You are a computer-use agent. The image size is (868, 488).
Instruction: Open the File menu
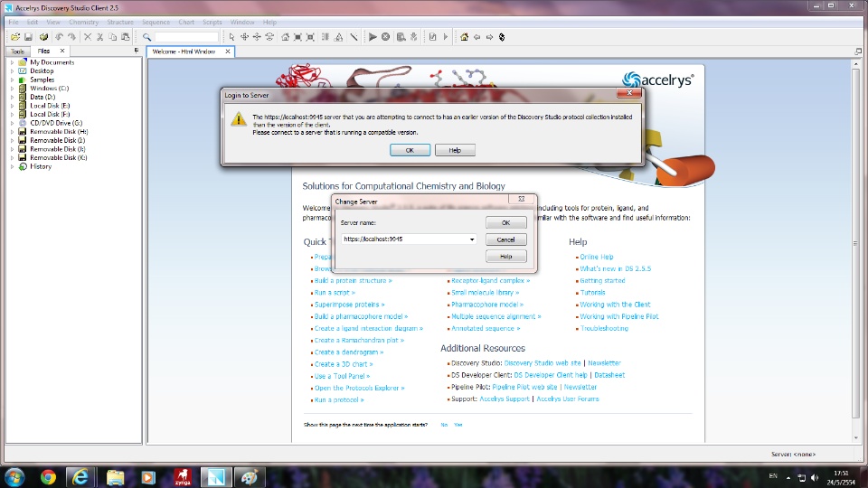click(14, 22)
